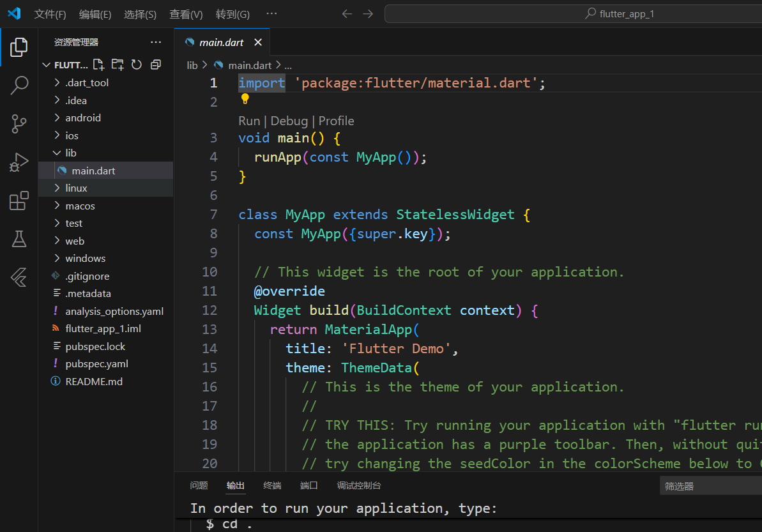The image size is (762, 532).
Task: Click the Run code lens above main
Action: pos(249,121)
